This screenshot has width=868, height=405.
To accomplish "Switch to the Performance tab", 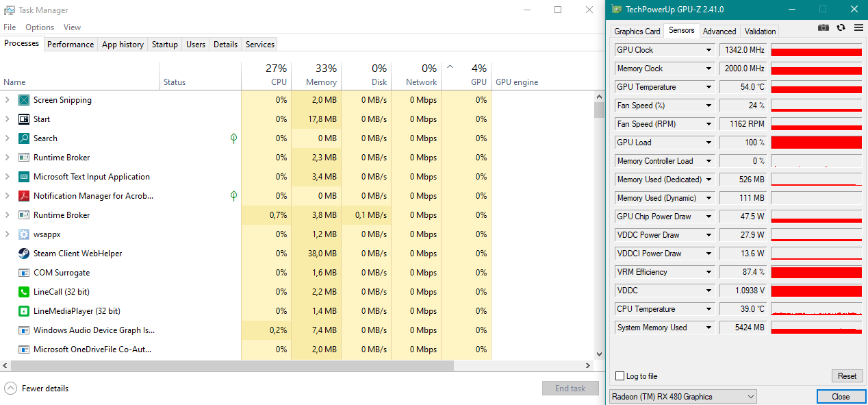I will pos(71,45).
